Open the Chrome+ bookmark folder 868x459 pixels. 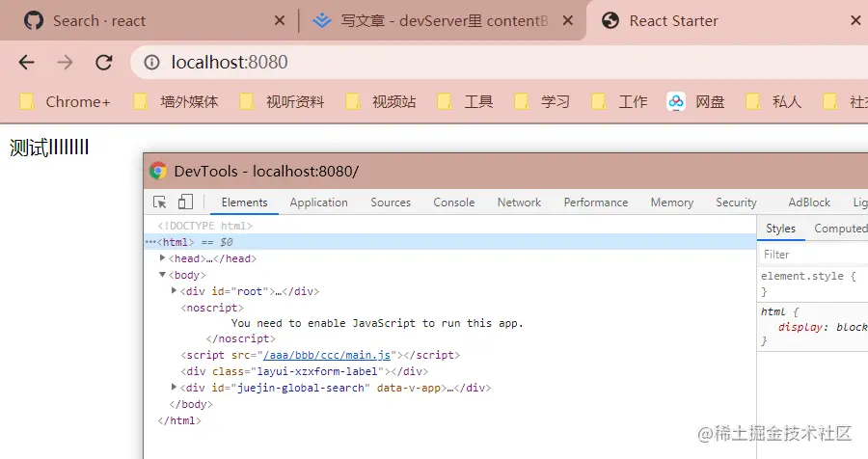pos(66,102)
